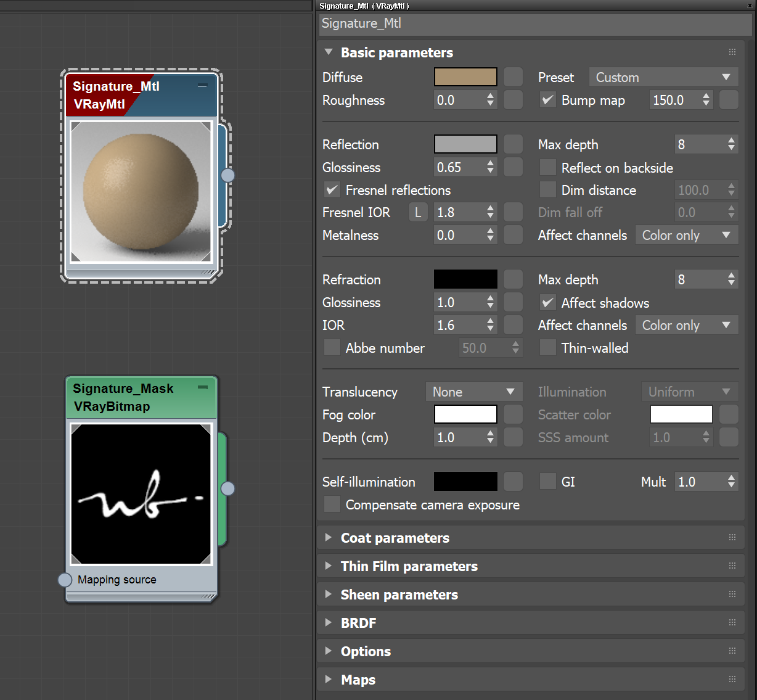Click the Signature_Mtl node output socket

click(227, 175)
